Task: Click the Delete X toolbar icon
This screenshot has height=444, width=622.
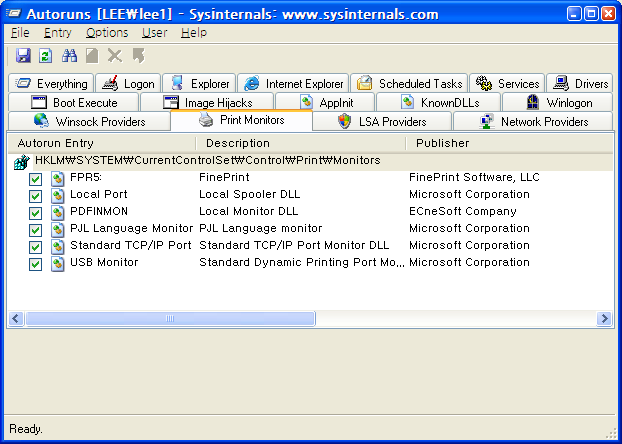Action: [115, 56]
